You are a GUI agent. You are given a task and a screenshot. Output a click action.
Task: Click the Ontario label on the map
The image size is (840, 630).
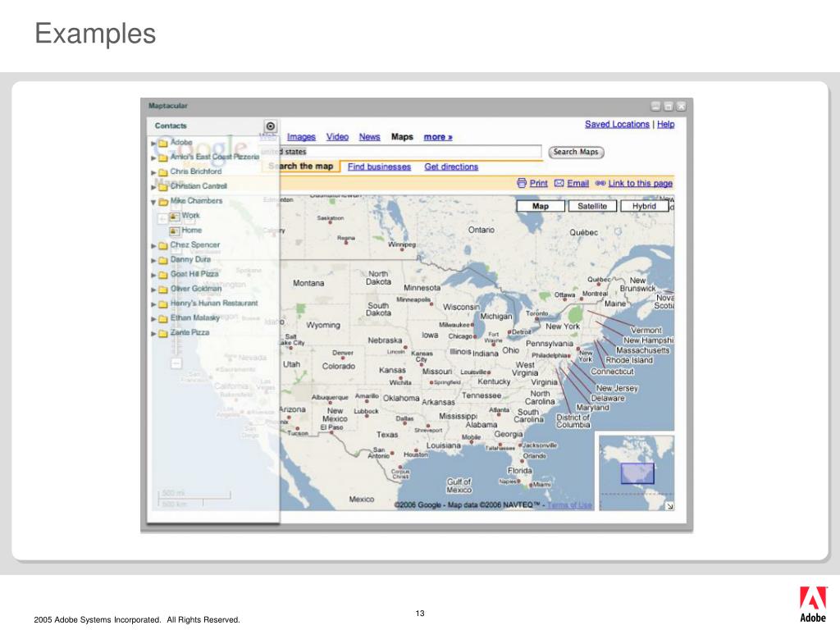[x=481, y=230]
